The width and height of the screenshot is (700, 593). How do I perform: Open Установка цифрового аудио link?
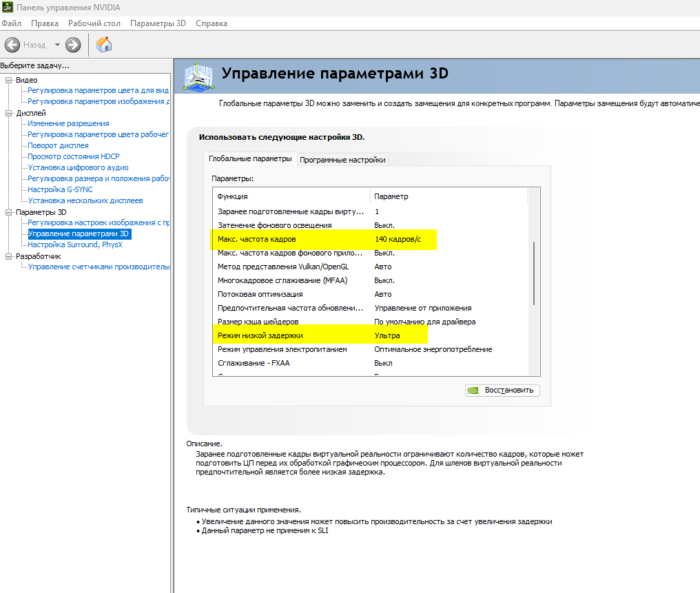(78, 167)
